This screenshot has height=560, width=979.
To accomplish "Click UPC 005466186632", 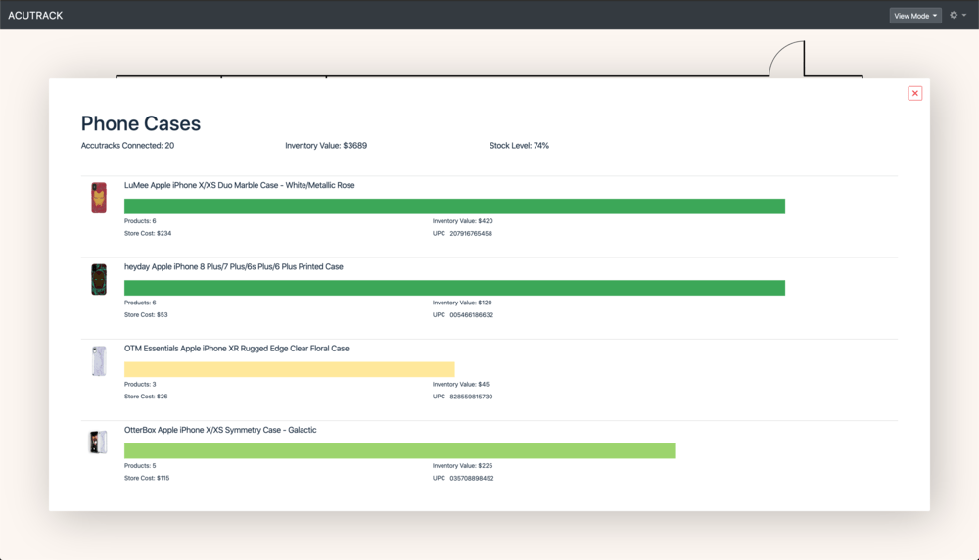I will click(463, 315).
